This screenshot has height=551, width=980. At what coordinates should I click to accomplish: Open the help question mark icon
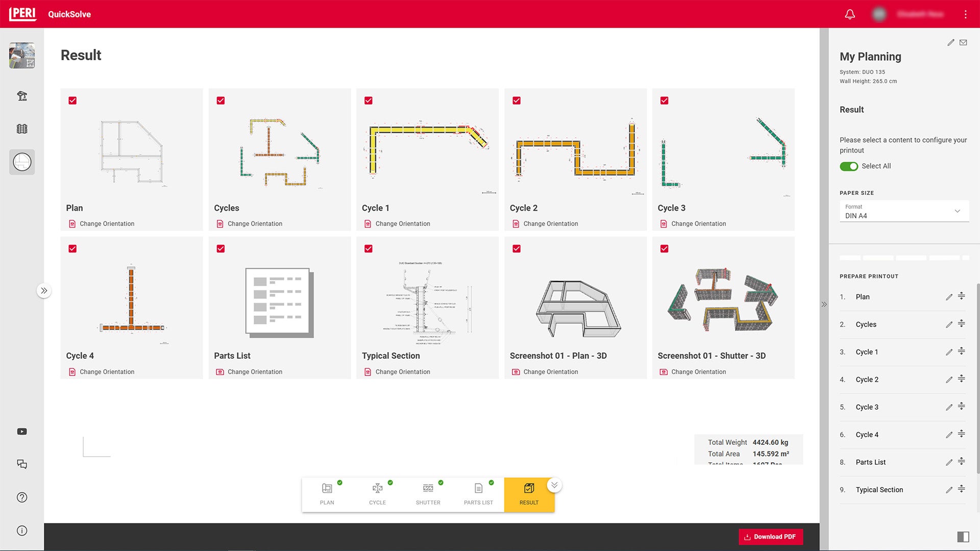pos(21,497)
